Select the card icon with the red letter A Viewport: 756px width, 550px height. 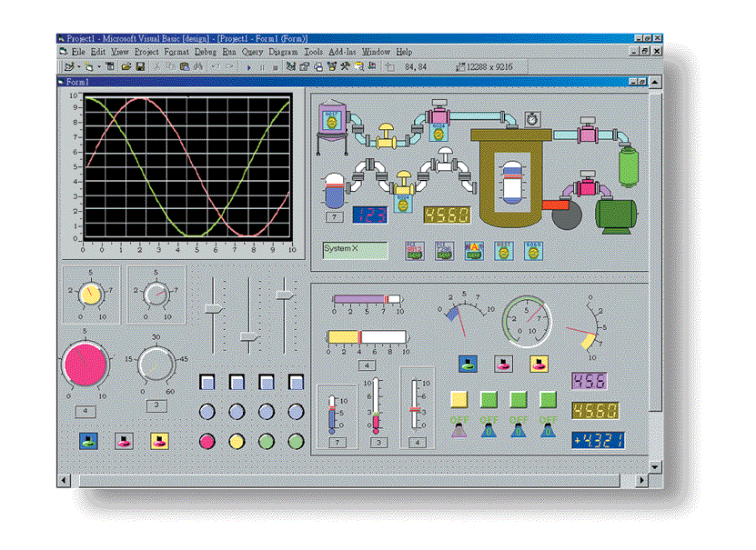[474, 251]
